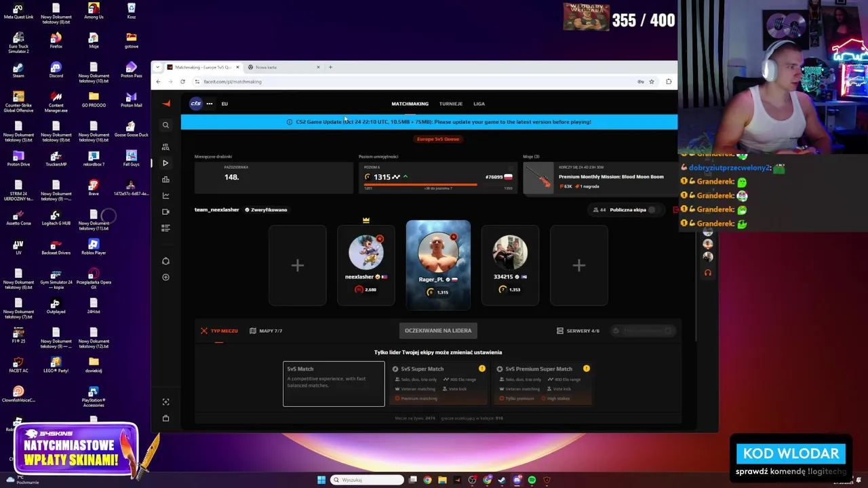Image resolution: width=868 pixels, height=488 pixels.
Task: Open player 334215's card
Action: click(x=510, y=266)
